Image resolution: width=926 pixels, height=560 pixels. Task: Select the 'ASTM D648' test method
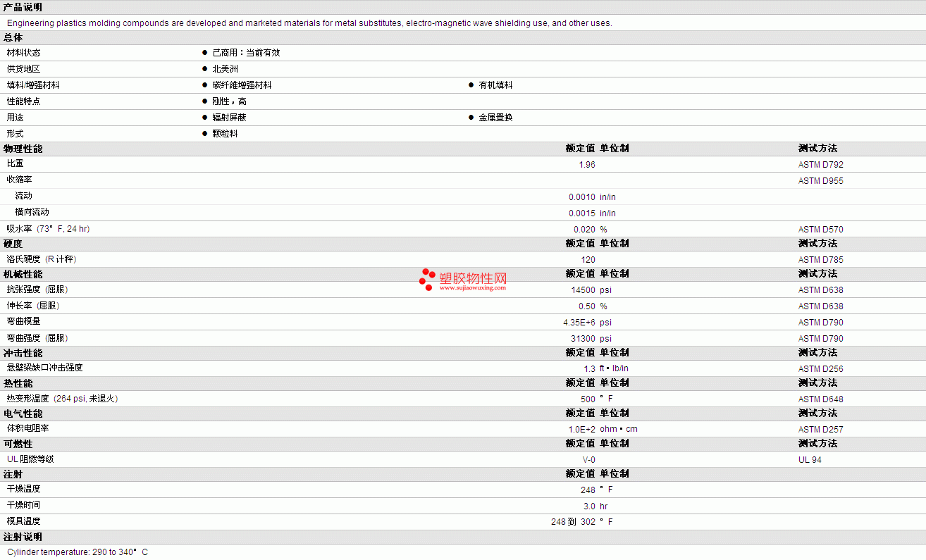[x=820, y=399]
